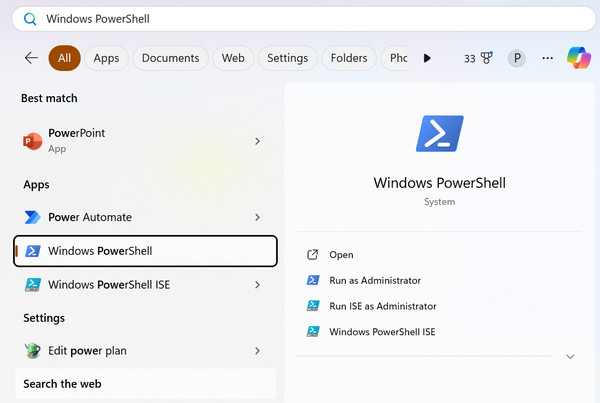
Task: Switch to the Web filter tab
Action: tap(233, 58)
